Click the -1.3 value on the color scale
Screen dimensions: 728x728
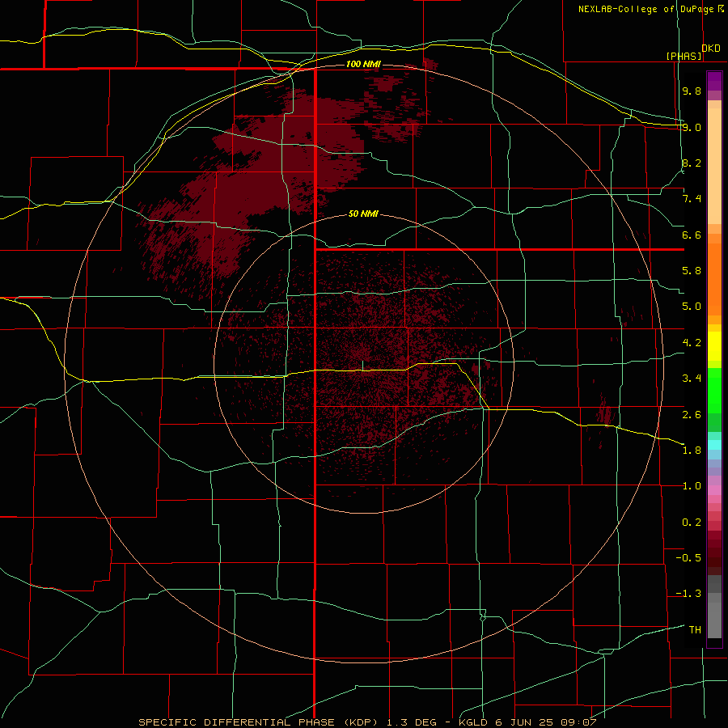pyautogui.click(x=688, y=594)
